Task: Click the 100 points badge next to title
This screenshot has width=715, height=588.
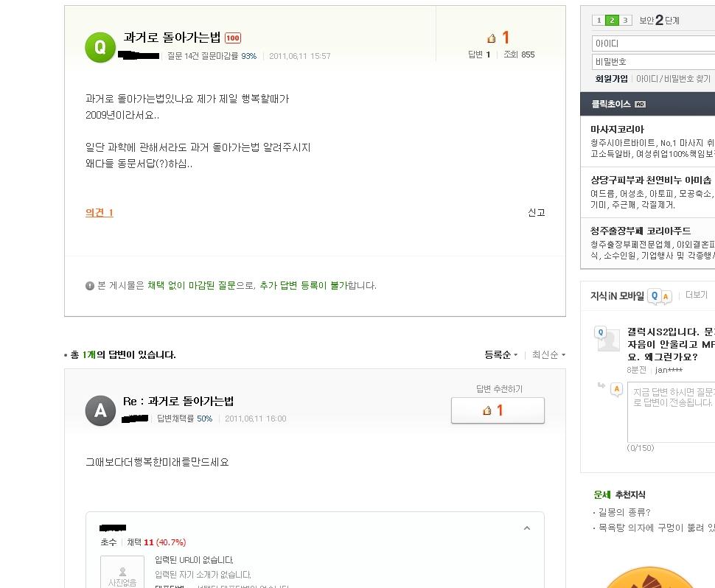Action: [x=233, y=38]
